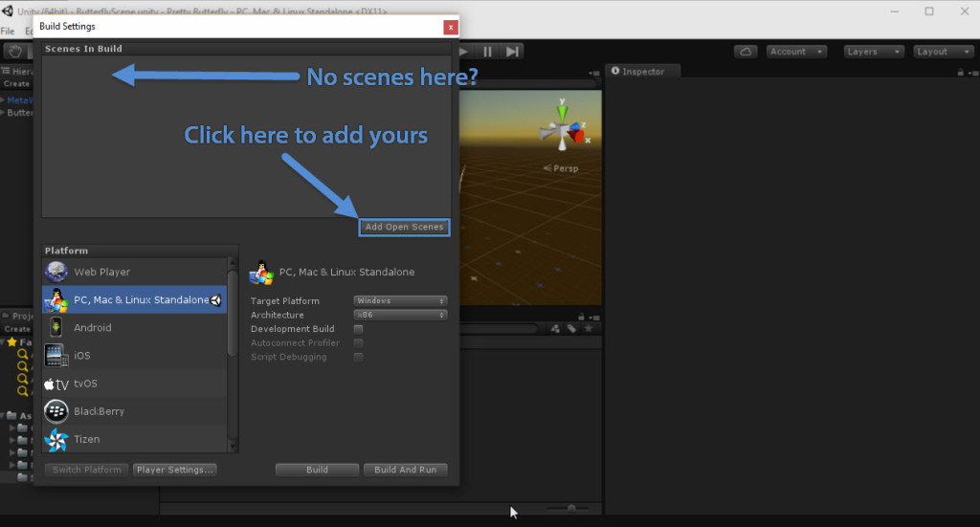This screenshot has width=980, height=527.
Task: Click the Add Open Scenes button
Action: tap(404, 227)
